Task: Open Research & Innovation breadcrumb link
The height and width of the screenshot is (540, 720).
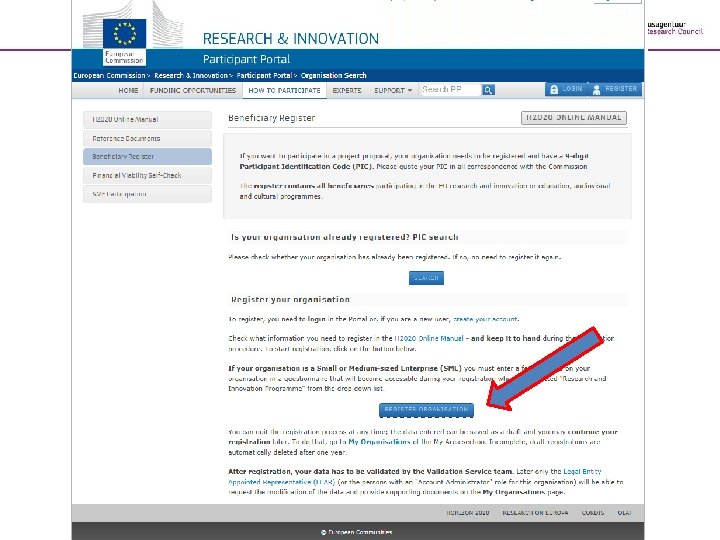Action: point(191,75)
